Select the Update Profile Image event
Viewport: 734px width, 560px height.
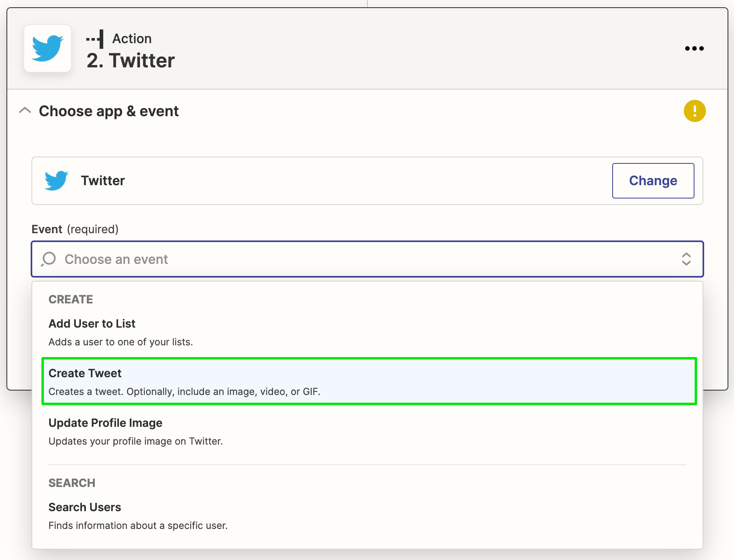point(367,432)
